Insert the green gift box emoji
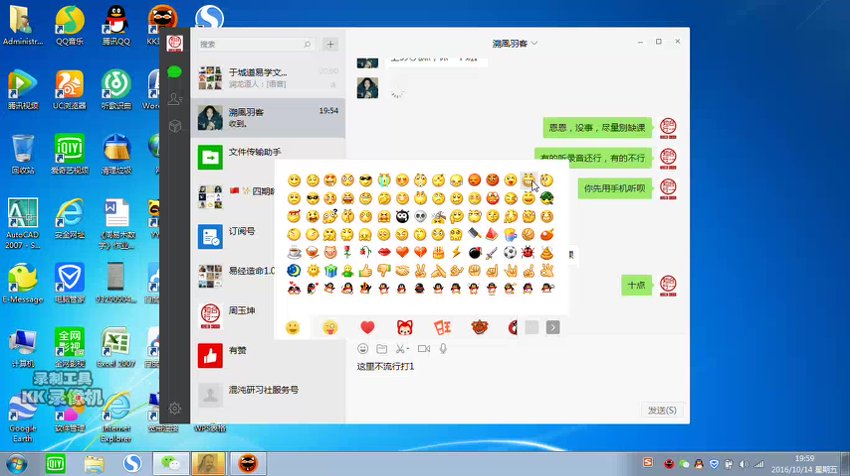850x476 pixels. coord(330,271)
